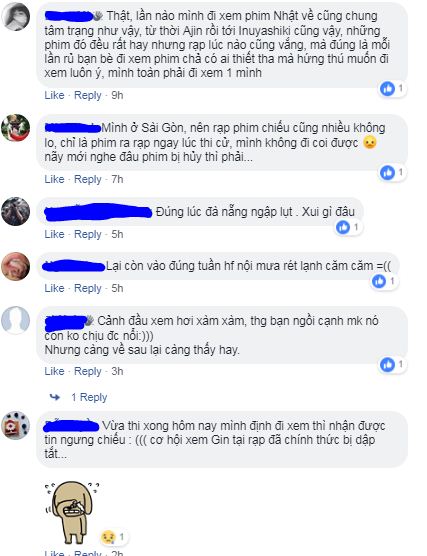Open profile picture of first commenter

[16, 16]
